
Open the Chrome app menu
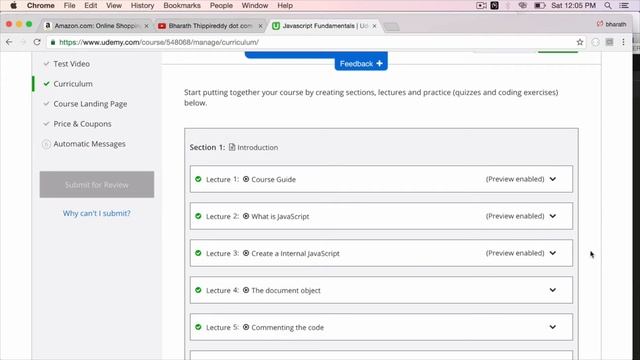[x=40, y=6]
